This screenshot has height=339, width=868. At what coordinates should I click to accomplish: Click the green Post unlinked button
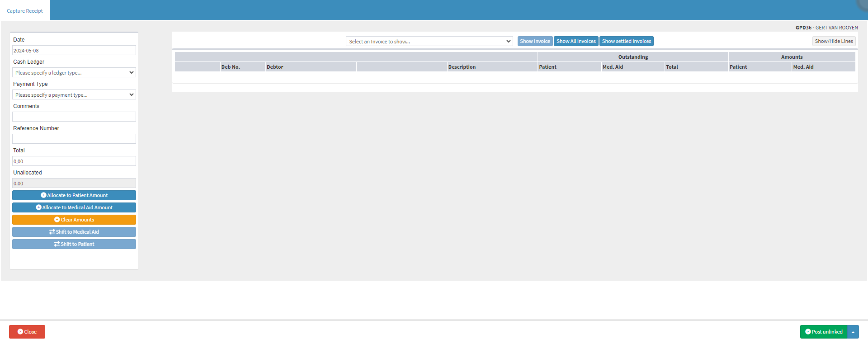[823, 332]
